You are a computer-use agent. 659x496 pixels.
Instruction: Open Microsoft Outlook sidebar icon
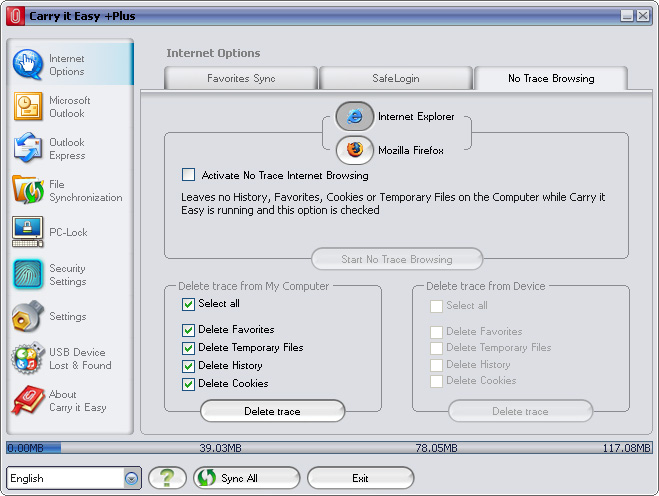tap(28, 106)
